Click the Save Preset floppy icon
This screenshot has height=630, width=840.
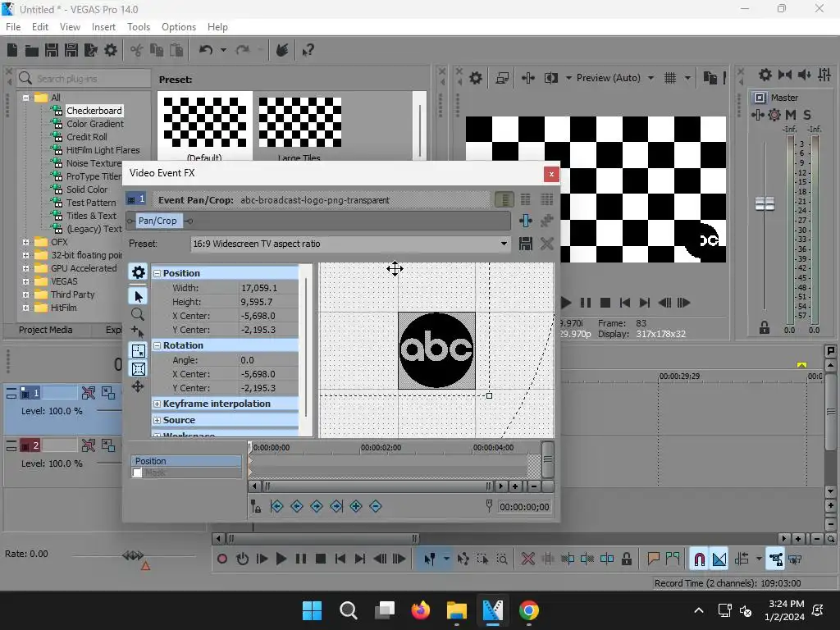click(x=526, y=244)
